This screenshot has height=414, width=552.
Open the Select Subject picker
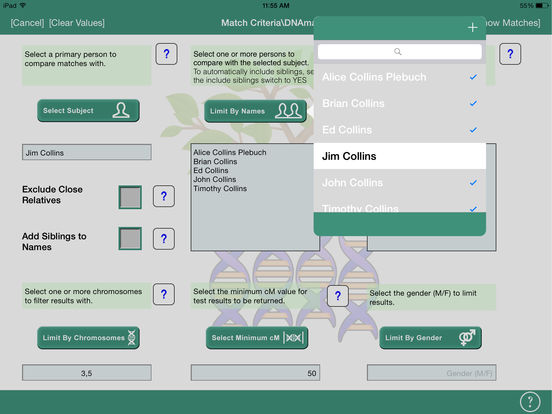(x=88, y=111)
